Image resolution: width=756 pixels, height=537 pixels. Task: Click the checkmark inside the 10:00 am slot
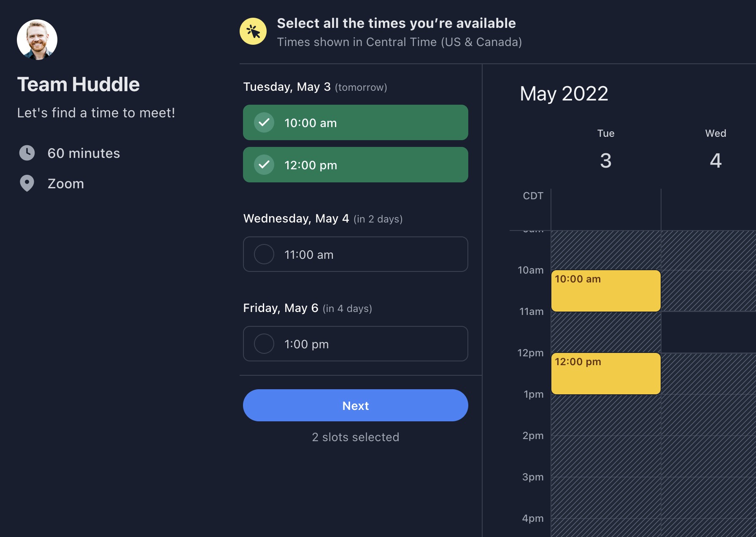pos(264,122)
